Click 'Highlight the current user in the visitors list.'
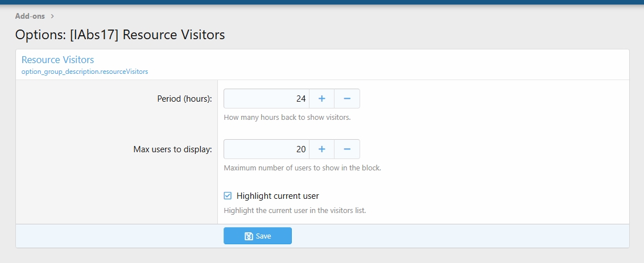The height and width of the screenshot is (263, 644). [295, 211]
